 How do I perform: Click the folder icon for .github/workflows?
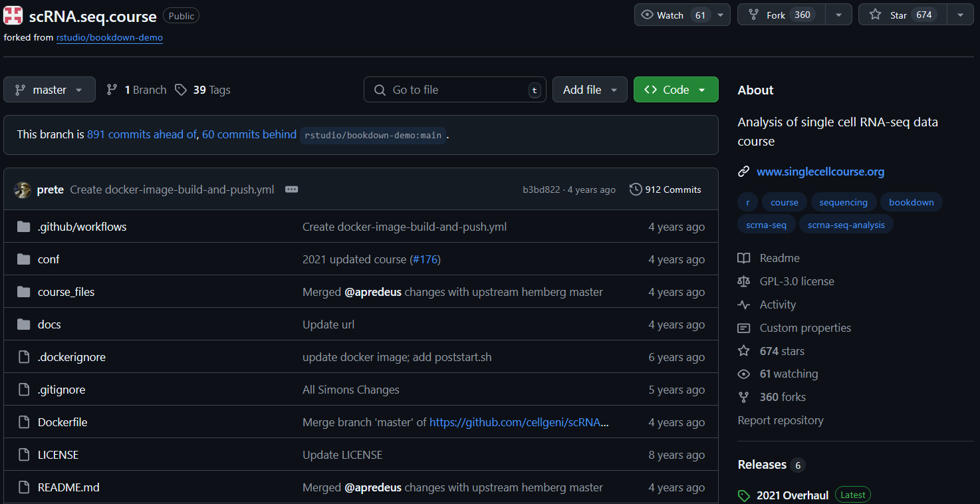[x=24, y=227]
